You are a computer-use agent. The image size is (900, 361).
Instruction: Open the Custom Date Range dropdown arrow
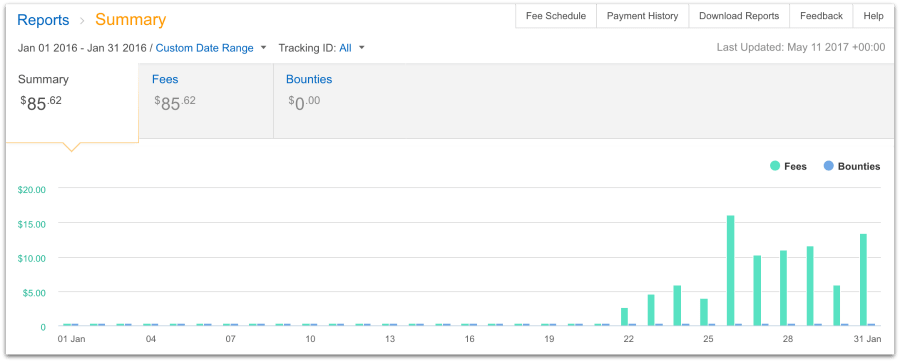tap(263, 48)
